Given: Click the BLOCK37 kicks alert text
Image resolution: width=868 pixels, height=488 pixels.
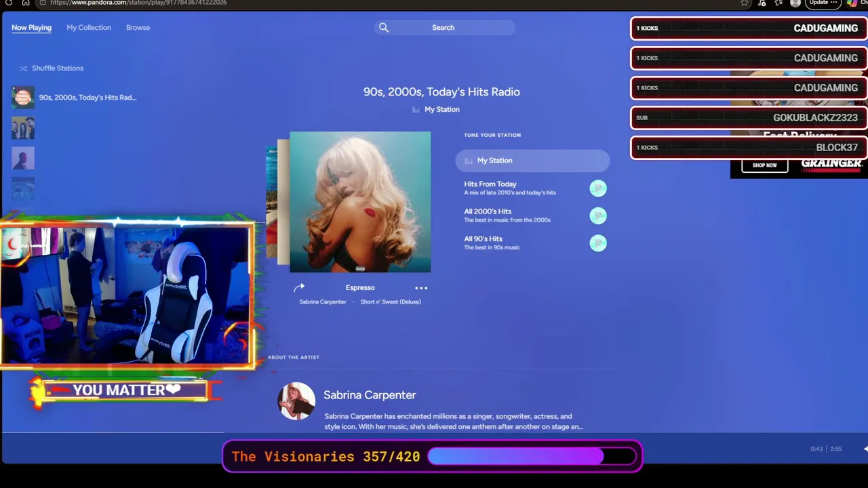Looking at the screenshot, I should pyautogui.click(x=837, y=148).
